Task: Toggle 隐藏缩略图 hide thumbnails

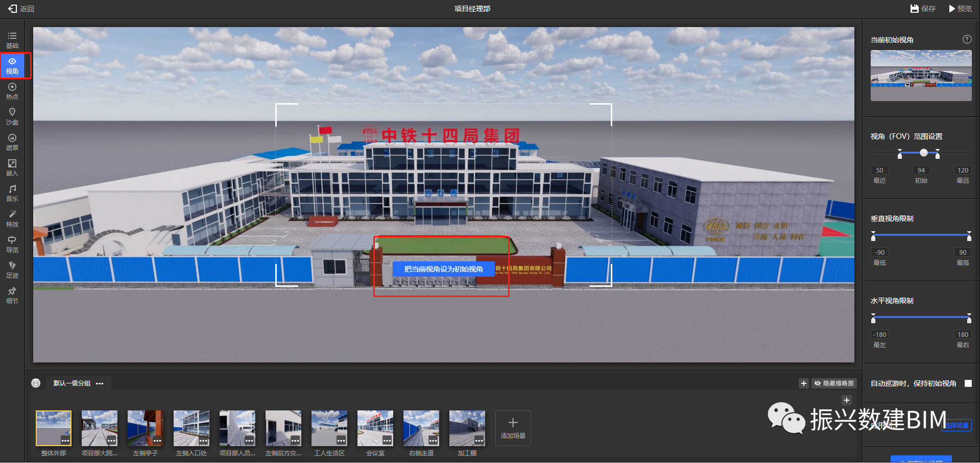Action: point(834,383)
